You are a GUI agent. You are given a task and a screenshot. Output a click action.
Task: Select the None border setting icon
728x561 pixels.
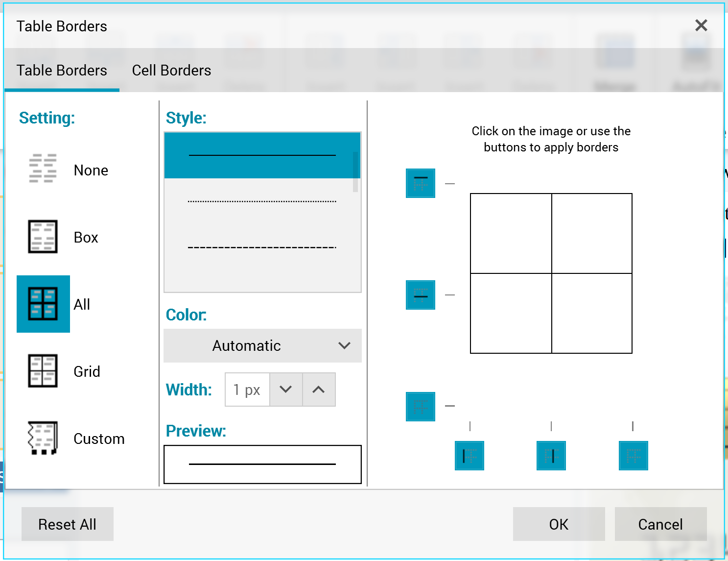point(43,169)
